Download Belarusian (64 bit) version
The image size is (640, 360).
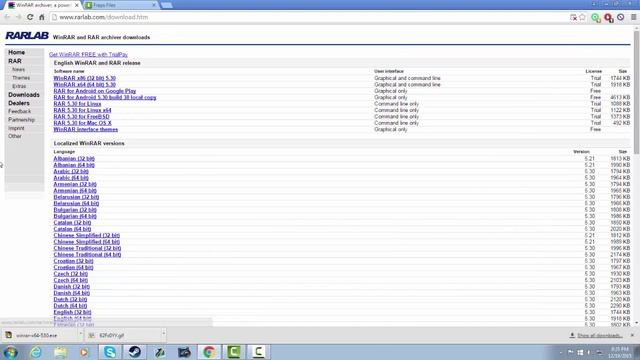click(76, 203)
